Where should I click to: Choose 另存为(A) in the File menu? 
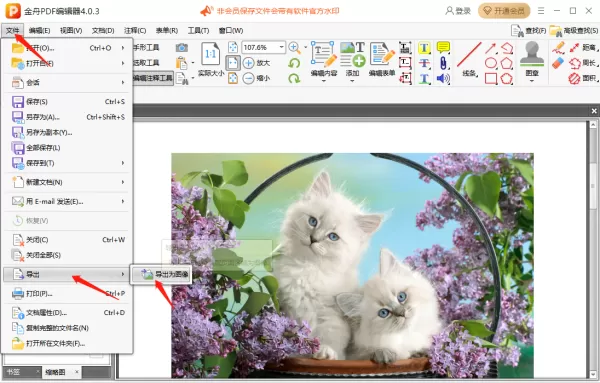click(68, 117)
